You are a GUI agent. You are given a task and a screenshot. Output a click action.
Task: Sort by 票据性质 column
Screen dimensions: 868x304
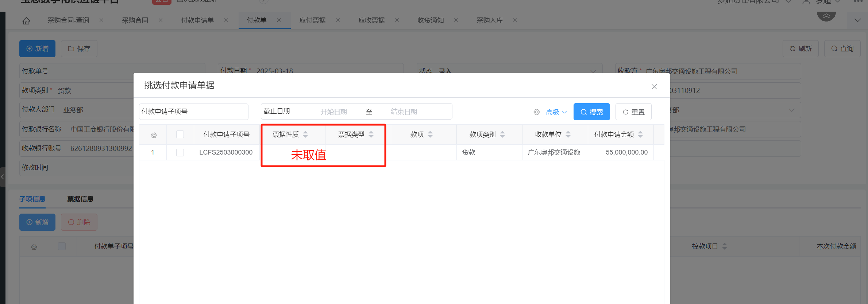click(x=305, y=135)
